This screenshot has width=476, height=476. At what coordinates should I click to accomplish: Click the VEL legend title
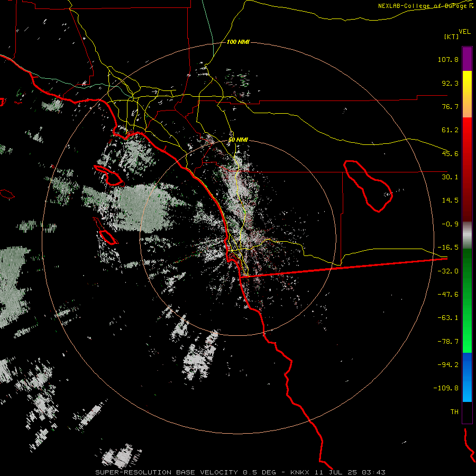coord(464,32)
